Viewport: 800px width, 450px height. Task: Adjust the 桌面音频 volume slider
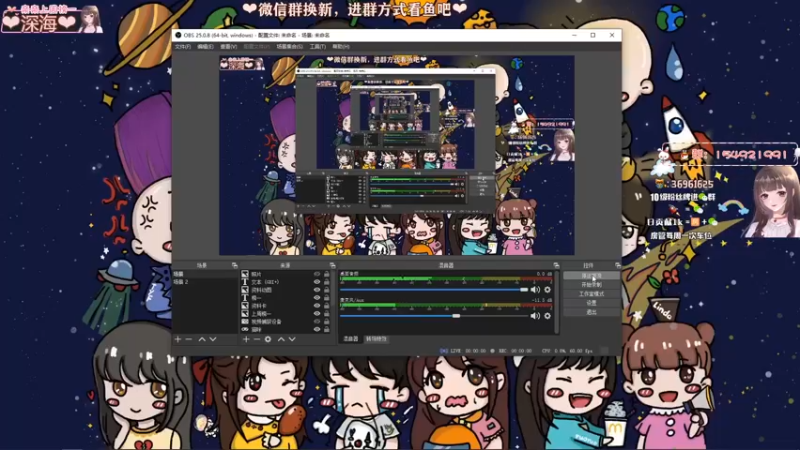pyautogui.click(x=434, y=290)
